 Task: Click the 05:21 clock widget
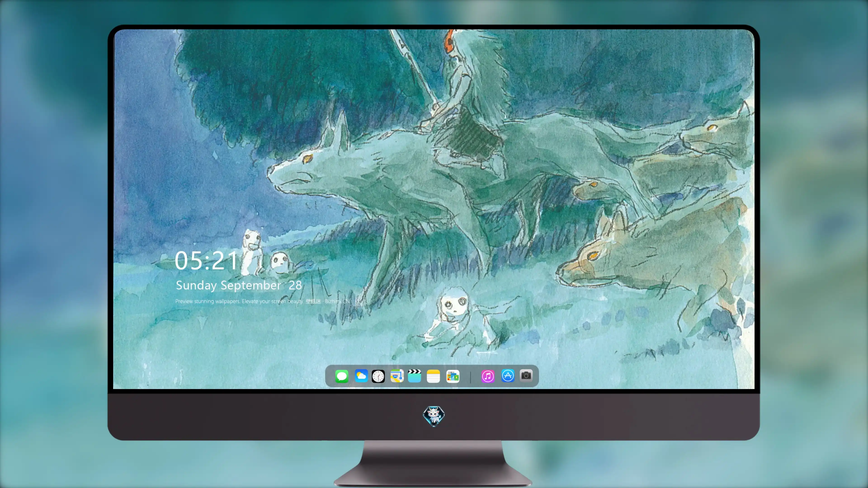pos(206,261)
